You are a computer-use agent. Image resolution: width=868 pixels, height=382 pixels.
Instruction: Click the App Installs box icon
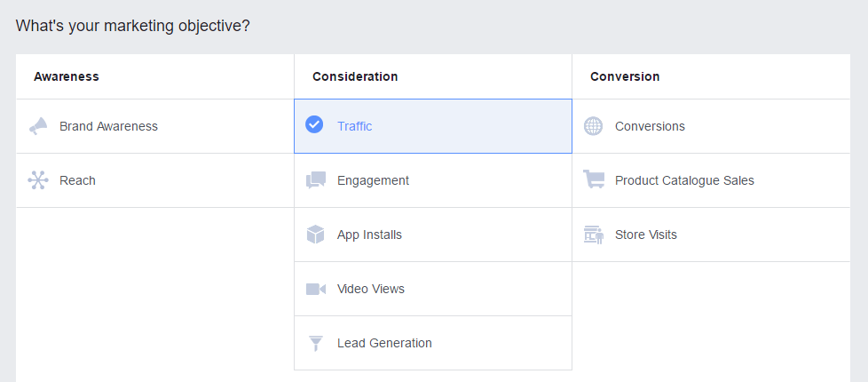[316, 235]
